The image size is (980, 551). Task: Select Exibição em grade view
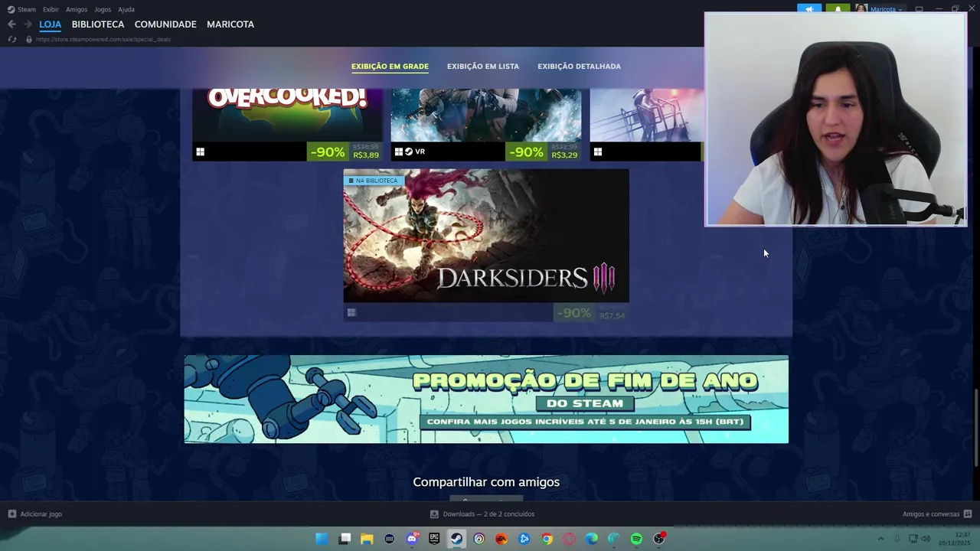pyautogui.click(x=390, y=67)
